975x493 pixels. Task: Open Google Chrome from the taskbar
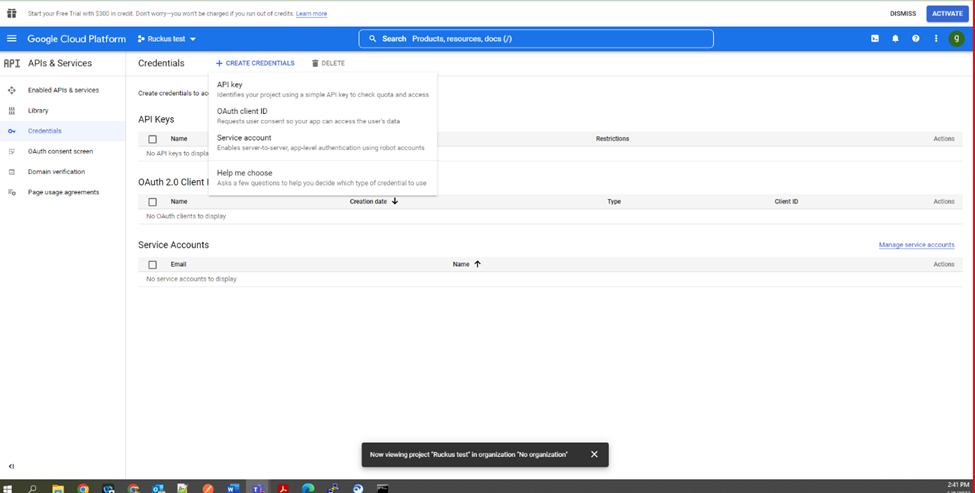click(x=83, y=489)
